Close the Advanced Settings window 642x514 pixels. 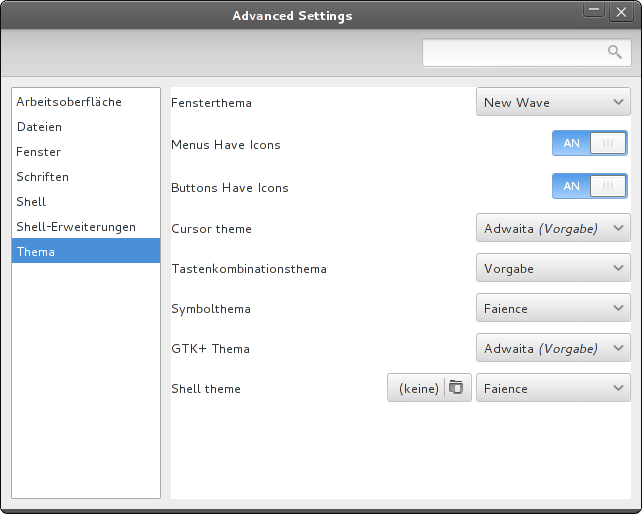point(621,12)
